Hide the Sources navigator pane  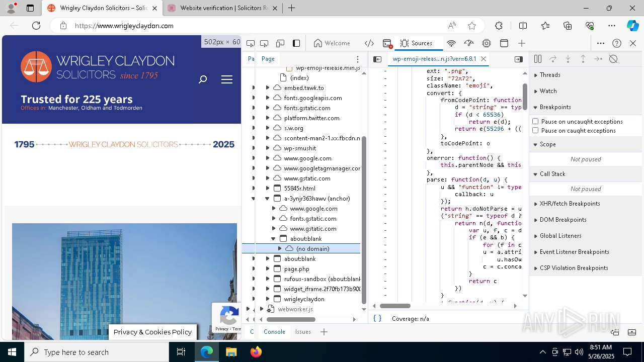pos(377,59)
